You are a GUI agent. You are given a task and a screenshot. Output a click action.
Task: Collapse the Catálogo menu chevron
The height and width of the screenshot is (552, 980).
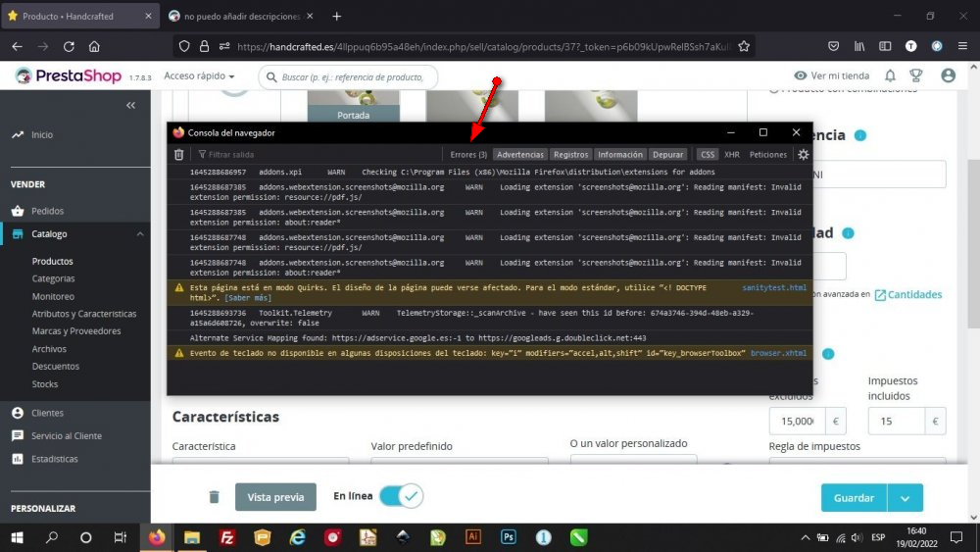click(140, 233)
